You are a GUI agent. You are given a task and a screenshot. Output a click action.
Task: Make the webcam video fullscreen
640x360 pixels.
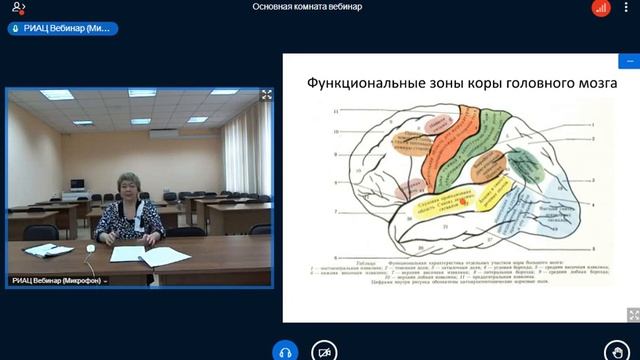click(267, 95)
